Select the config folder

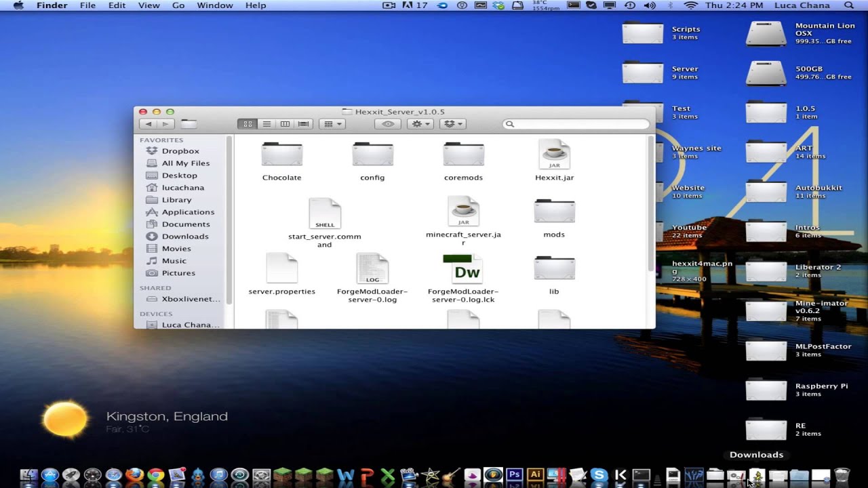[x=372, y=161]
